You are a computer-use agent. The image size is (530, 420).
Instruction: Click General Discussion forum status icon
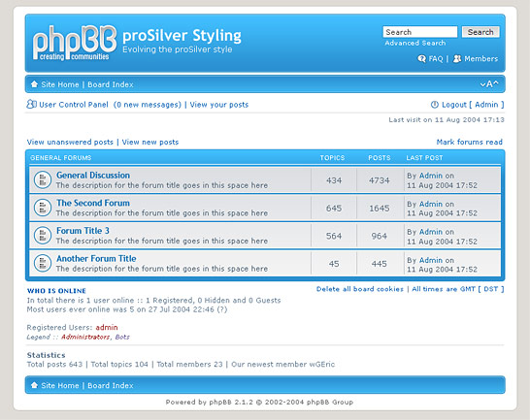tap(43, 179)
